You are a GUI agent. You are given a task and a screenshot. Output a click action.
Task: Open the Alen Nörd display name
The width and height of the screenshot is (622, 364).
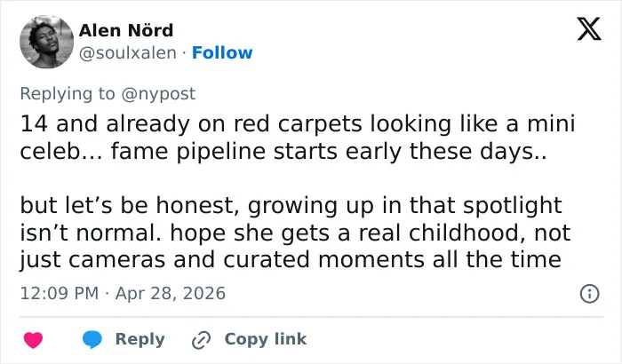[x=126, y=30]
